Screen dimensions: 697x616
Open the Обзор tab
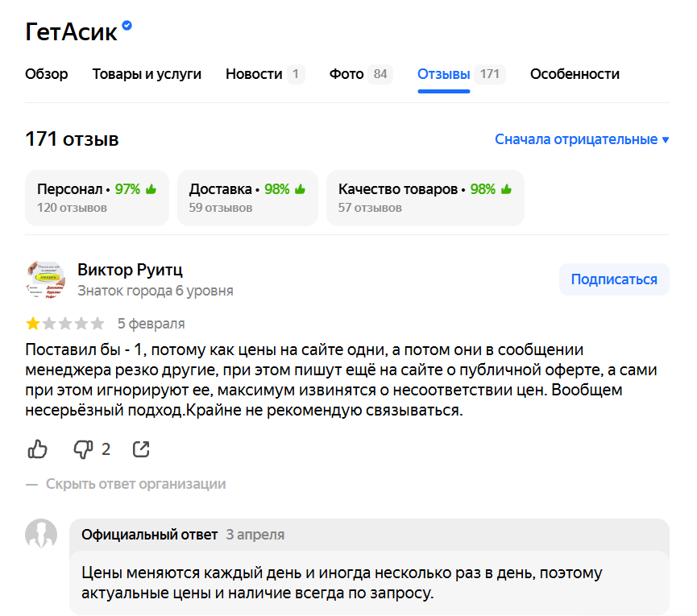click(46, 74)
